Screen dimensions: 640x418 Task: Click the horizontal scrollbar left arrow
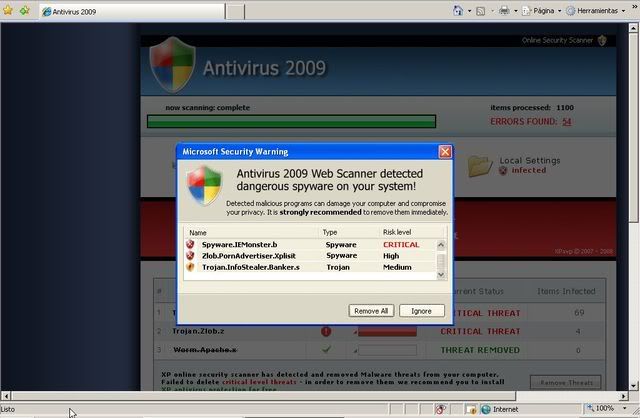(x=6, y=396)
